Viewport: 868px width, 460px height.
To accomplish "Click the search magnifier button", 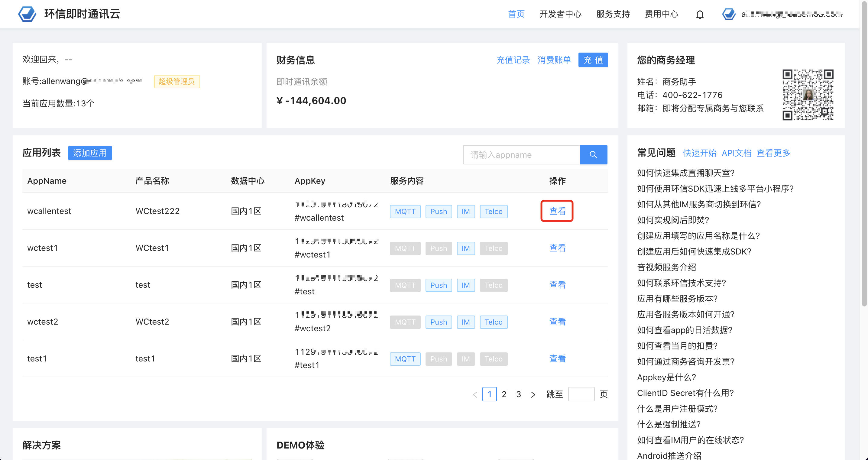I will click(x=593, y=155).
